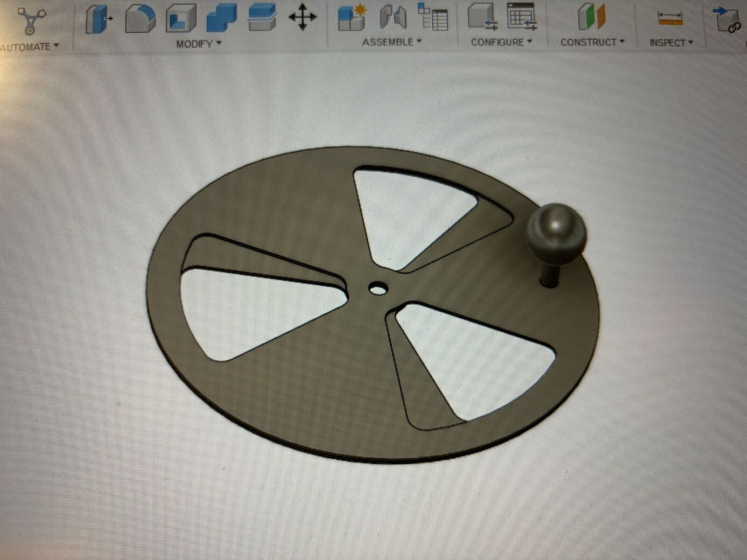This screenshot has width=747, height=560.
Task: Open the INSPECT dropdown menu
Action: [x=671, y=43]
